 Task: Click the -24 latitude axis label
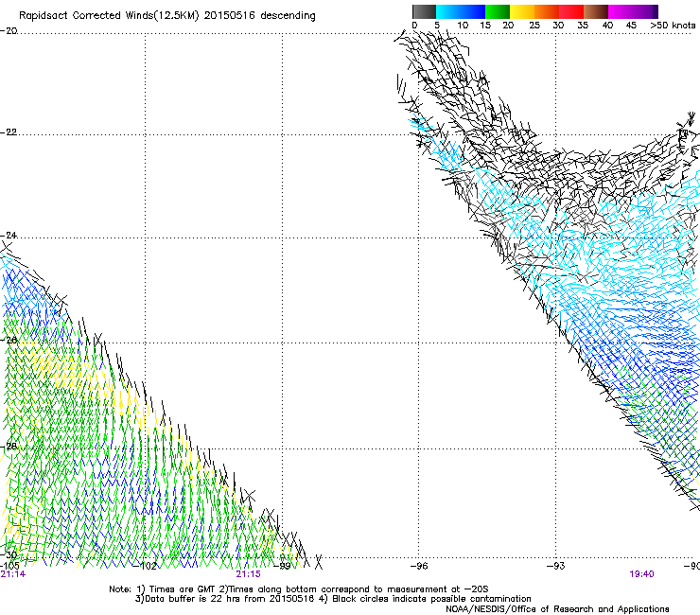click(x=9, y=235)
